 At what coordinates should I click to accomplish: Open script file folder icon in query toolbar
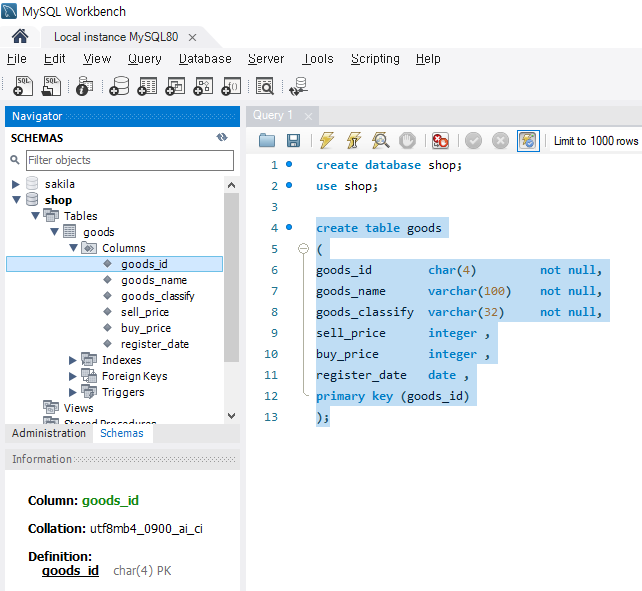point(267,140)
